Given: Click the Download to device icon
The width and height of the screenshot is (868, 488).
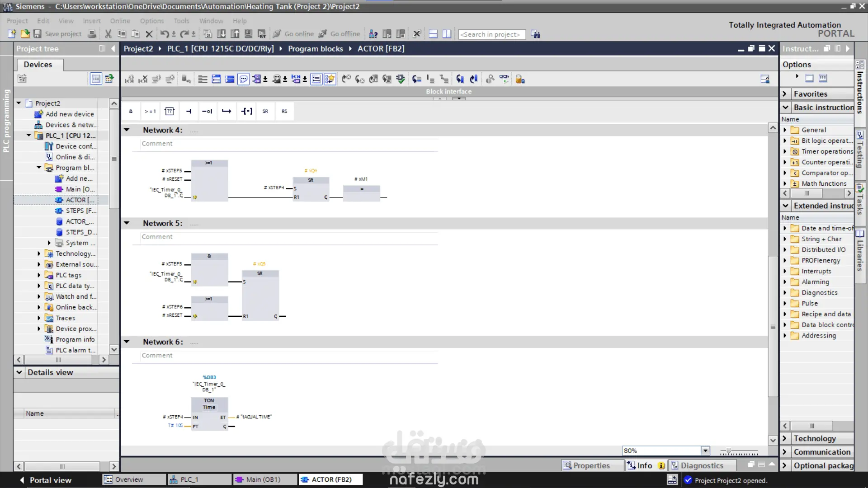Looking at the screenshot, I should [x=222, y=34].
